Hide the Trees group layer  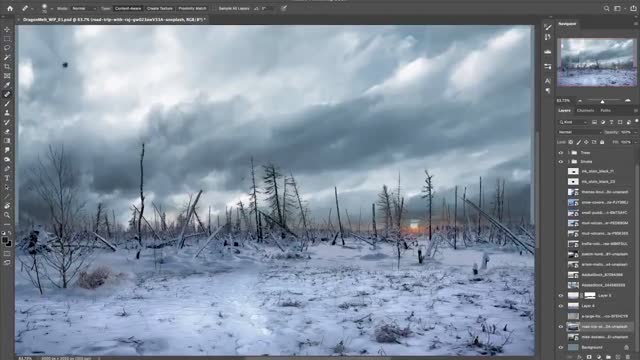tap(561, 153)
